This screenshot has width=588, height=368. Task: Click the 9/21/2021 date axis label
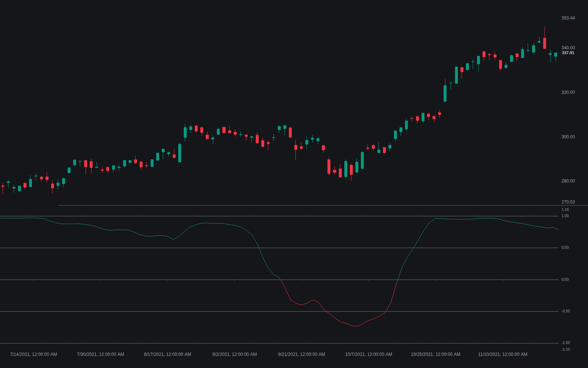301,354
